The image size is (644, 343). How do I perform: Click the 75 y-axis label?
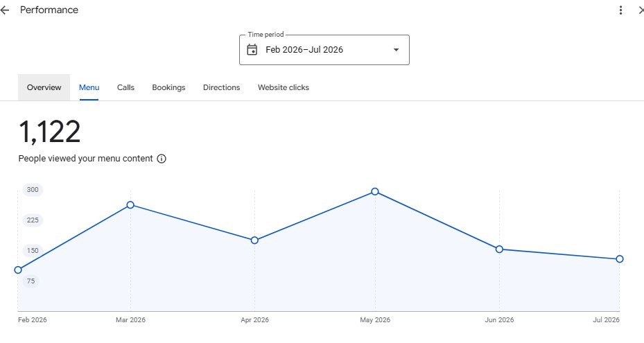pos(31,281)
